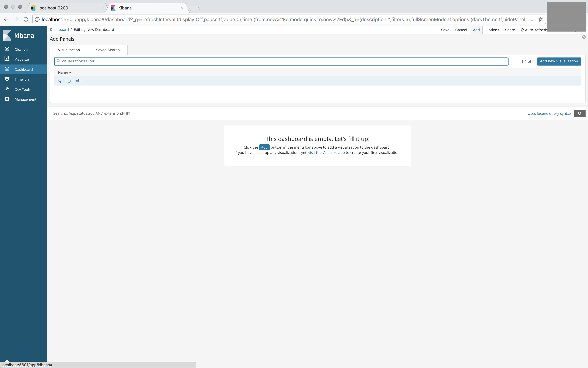The height and width of the screenshot is (368, 588).
Task: Switch to the Visualization tab
Action: click(x=69, y=50)
